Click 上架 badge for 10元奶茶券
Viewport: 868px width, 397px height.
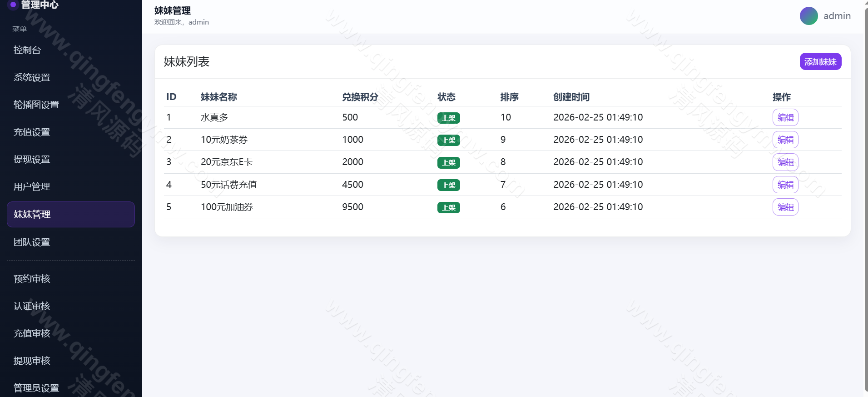click(x=449, y=140)
